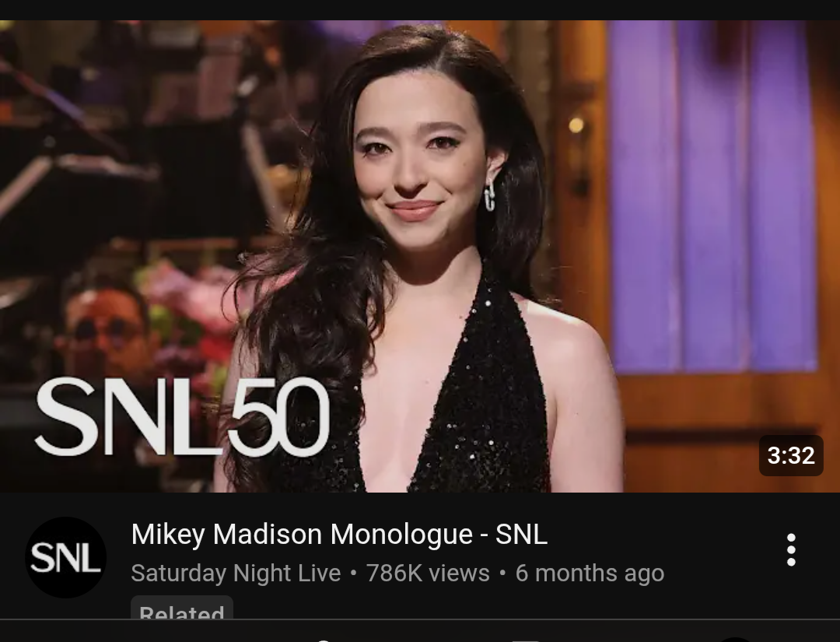Open the Mikey Madison Monologue - SNL title
The height and width of the screenshot is (642, 840).
click(x=339, y=535)
